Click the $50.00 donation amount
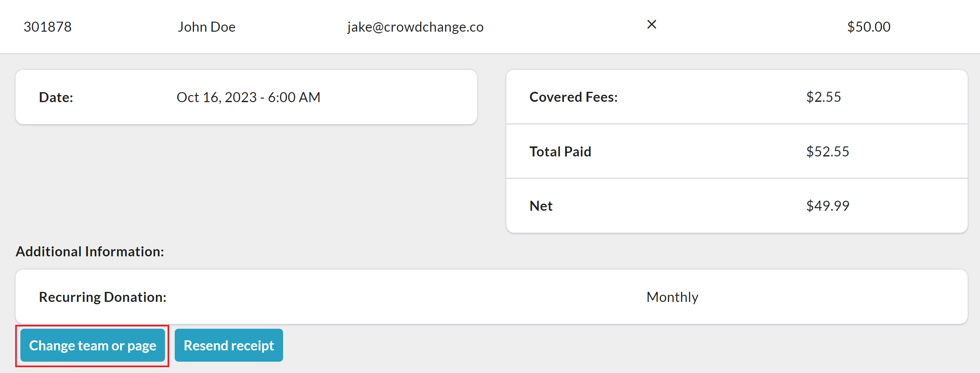Screen dimensions: 980x373 pyautogui.click(x=868, y=27)
